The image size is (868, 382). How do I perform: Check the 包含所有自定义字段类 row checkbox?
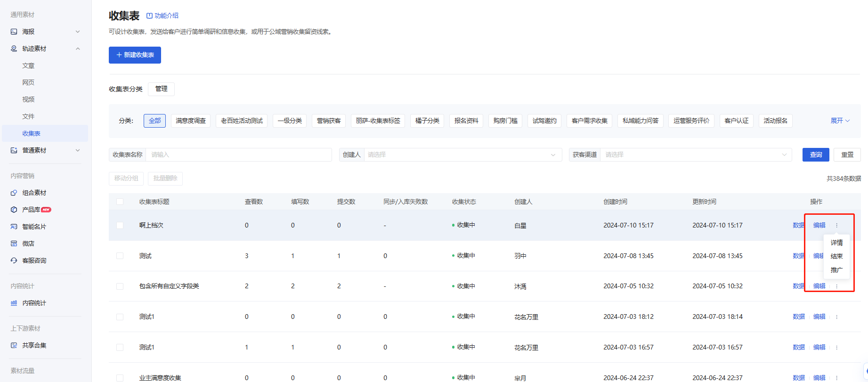point(120,286)
